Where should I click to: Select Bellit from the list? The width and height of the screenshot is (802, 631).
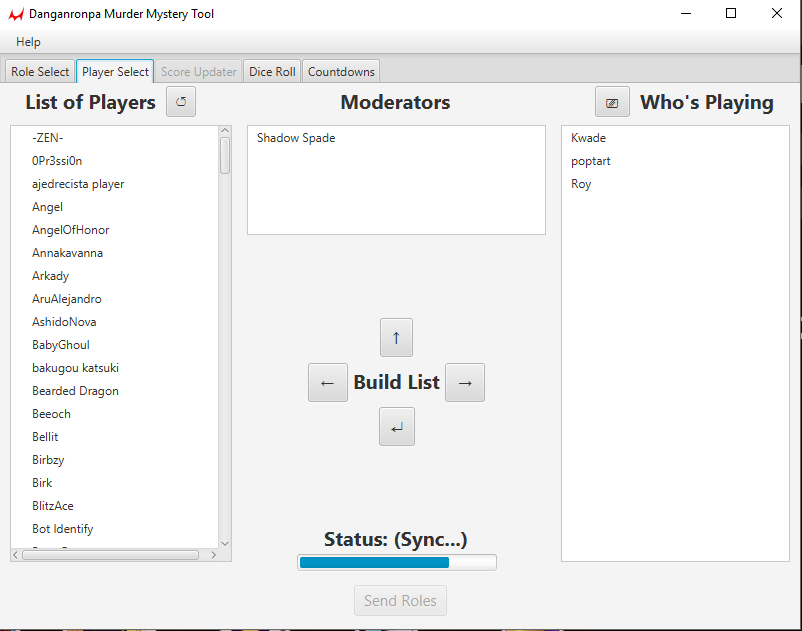(x=115, y=437)
